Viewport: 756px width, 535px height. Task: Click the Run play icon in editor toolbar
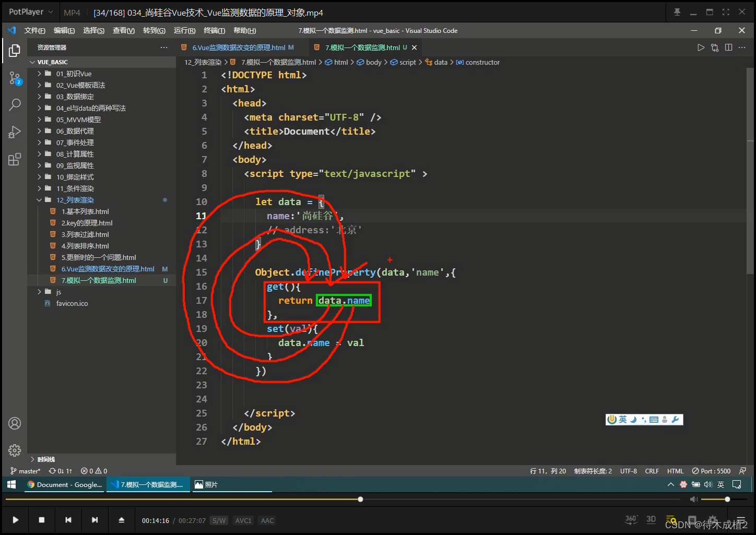[701, 47]
